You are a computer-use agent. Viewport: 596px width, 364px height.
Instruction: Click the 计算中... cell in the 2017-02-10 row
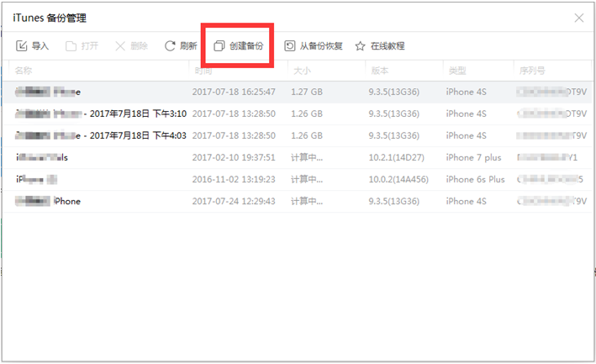coord(307,157)
